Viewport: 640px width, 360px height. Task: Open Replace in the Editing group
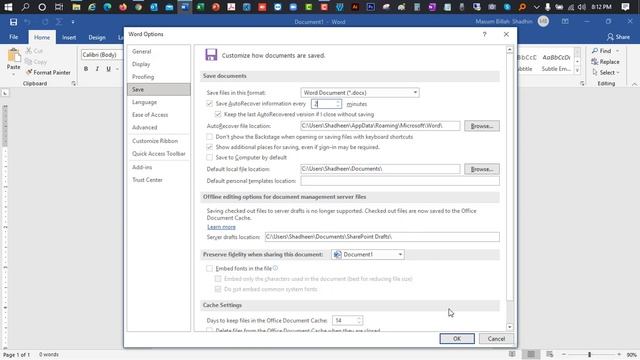click(x=605, y=62)
